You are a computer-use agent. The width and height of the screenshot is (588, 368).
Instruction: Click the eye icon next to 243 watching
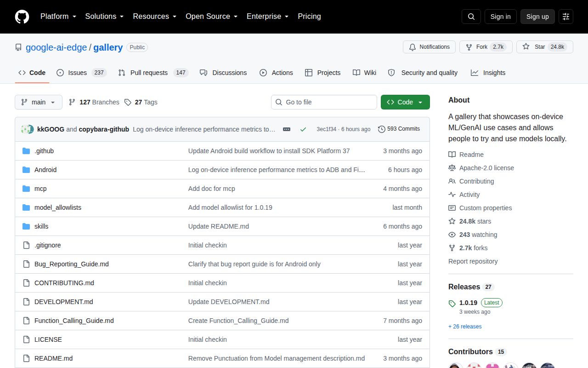(x=452, y=235)
